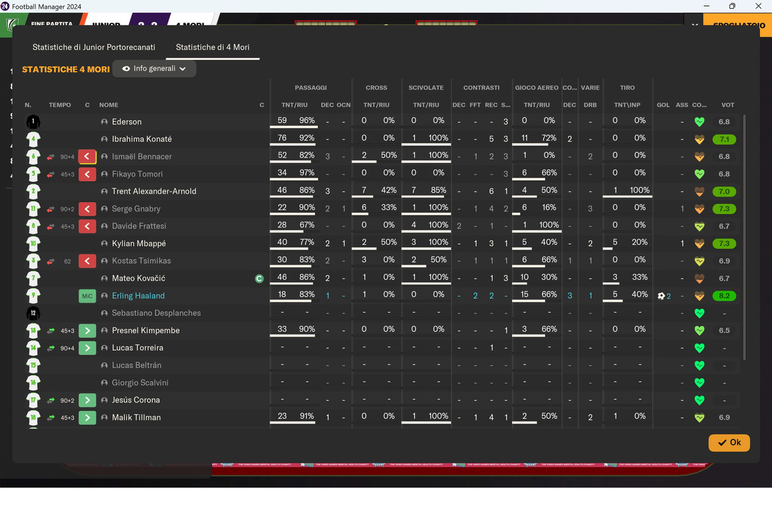Click Haaland's 8.2 match rating badge
Viewport: 772px width, 532px height.
coord(724,296)
